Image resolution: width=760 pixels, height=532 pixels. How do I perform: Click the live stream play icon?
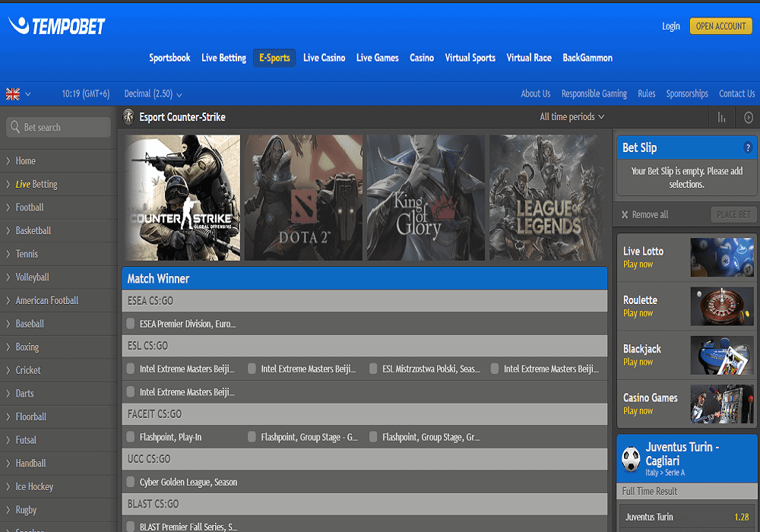pos(749,117)
